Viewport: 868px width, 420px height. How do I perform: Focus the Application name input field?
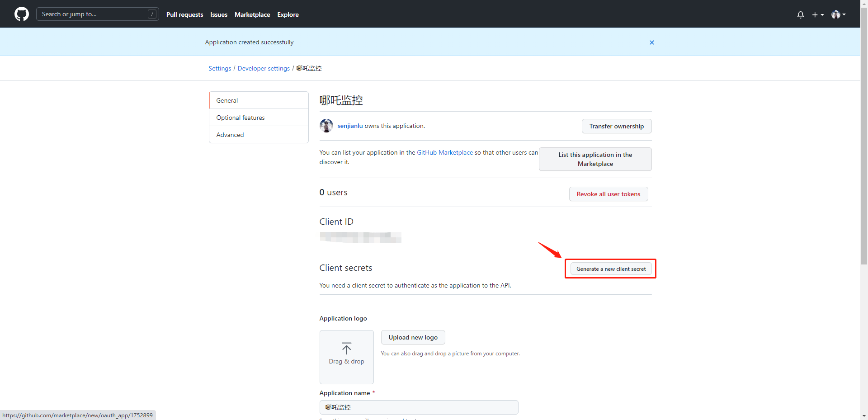[x=419, y=407]
